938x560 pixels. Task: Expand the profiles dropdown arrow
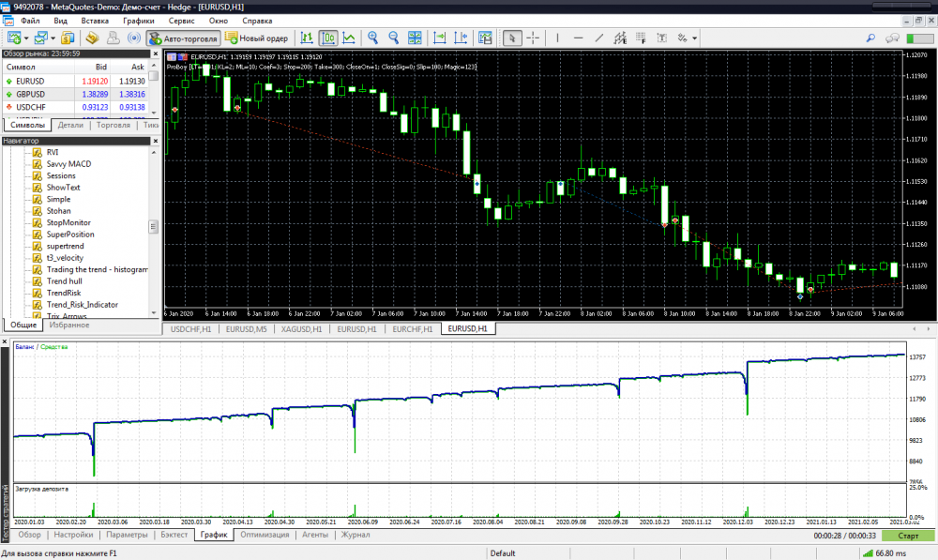tap(55, 38)
